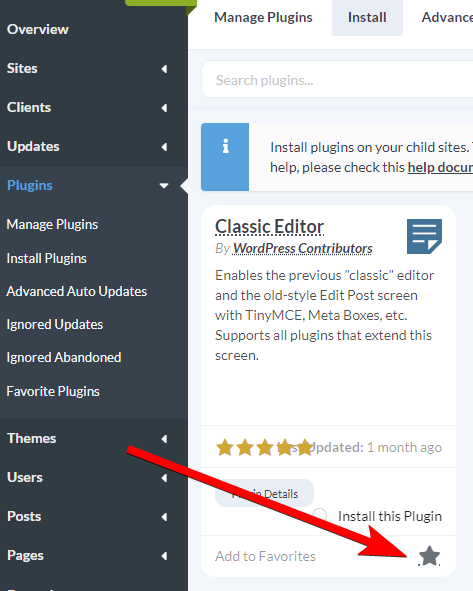
Task: Click the Search plugins input field
Action: (x=337, y=80)
